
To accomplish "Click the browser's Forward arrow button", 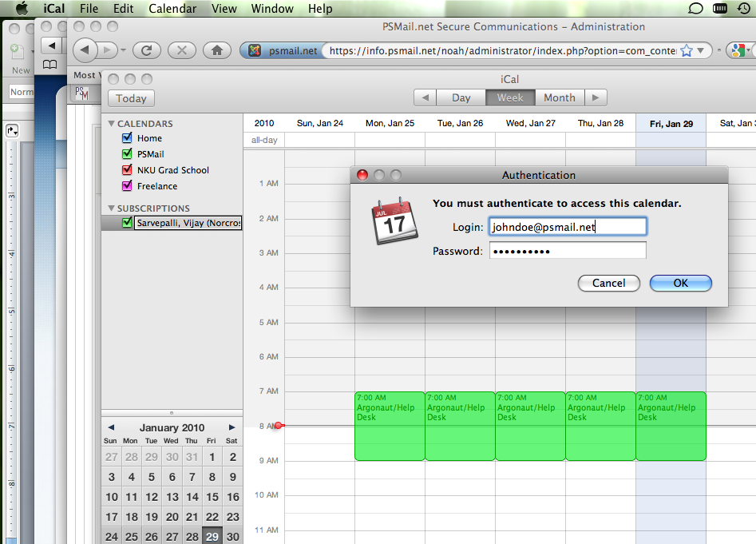I will (x=107, y=50).
